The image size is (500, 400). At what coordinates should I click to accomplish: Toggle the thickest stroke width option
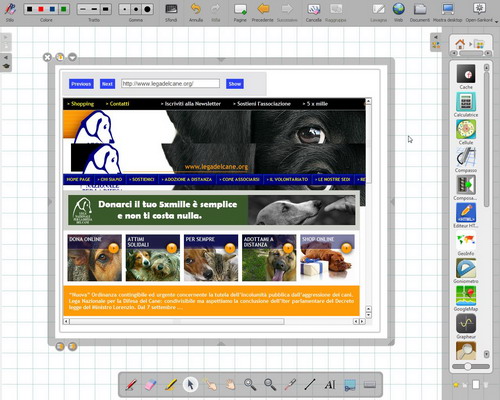coord(105,9)
